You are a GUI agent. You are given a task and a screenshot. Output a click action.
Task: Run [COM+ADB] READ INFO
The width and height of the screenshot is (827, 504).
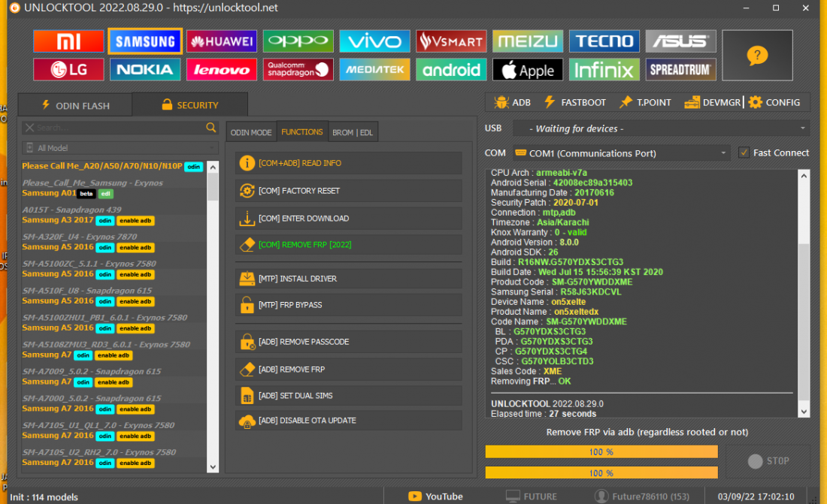click(349, 164)
